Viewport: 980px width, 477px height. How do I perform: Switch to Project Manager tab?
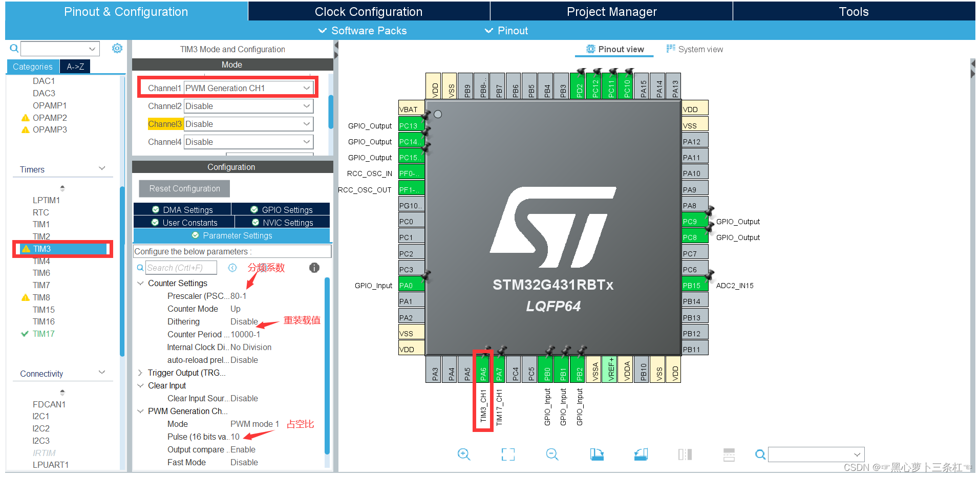[x=611, y=11]
